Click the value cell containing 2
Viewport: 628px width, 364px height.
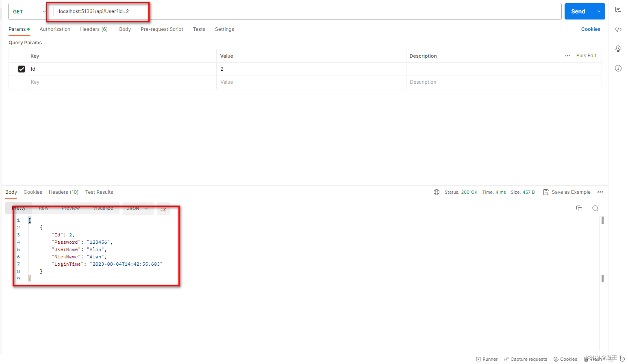click(311, 69)
